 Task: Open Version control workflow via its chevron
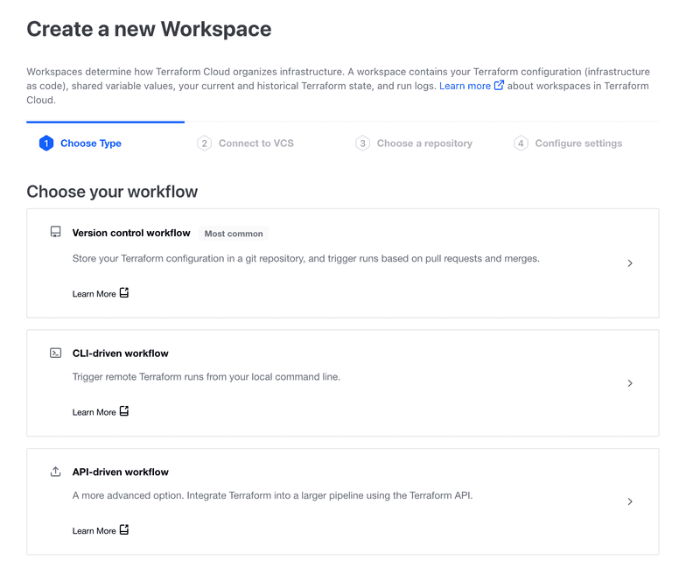tap(630, 263)
